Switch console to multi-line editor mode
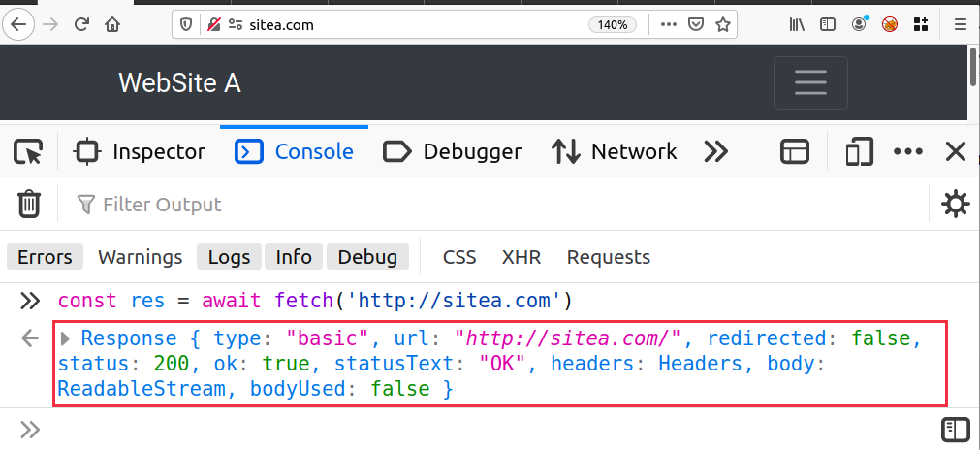This screenshot has width=980, height=450. 956,430
